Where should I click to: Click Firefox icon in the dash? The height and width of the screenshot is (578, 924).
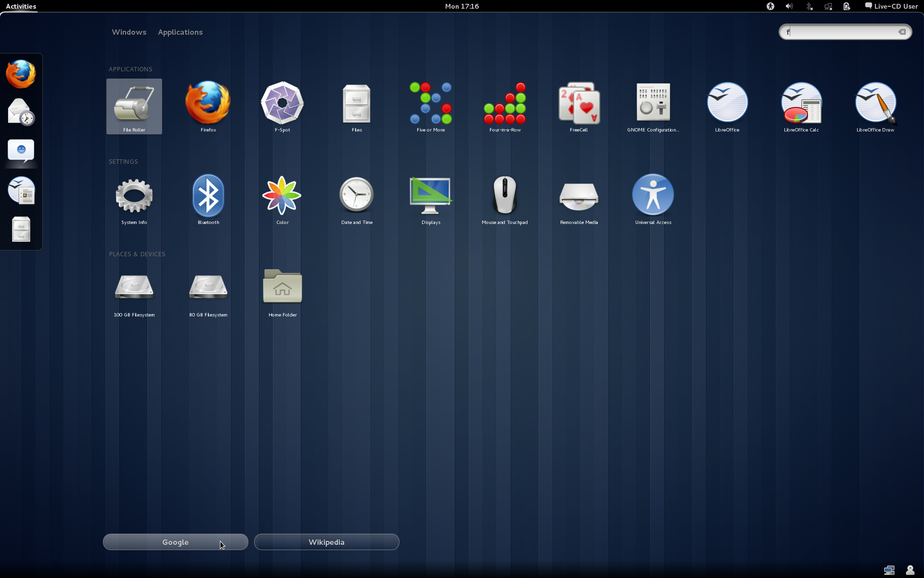(x=21, y=74)
